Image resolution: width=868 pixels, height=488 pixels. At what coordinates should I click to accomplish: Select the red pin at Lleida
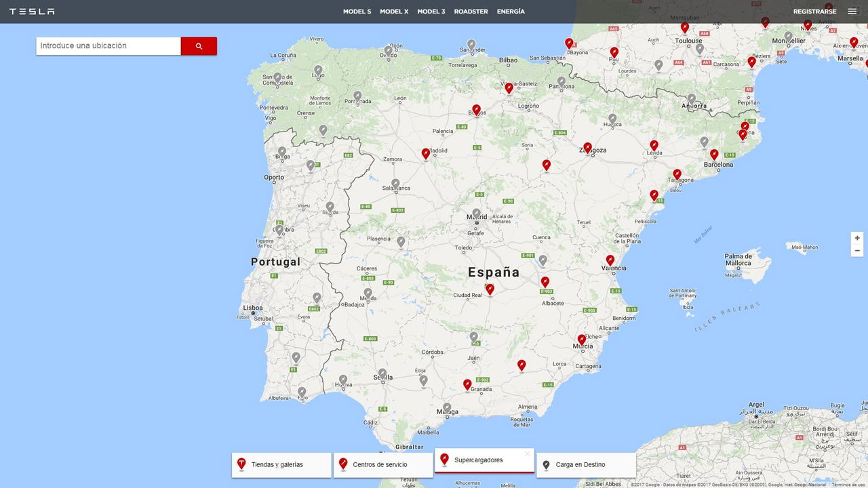[x=654, y=145]
